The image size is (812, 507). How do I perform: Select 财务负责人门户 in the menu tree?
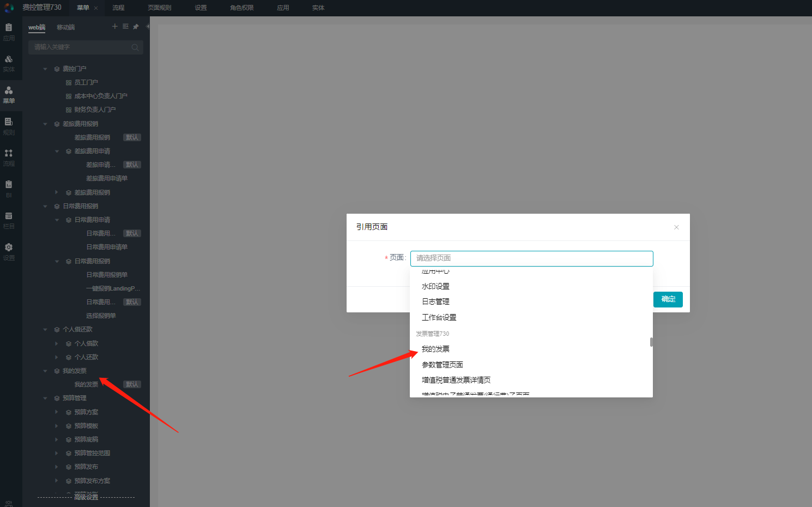(95, 110)
